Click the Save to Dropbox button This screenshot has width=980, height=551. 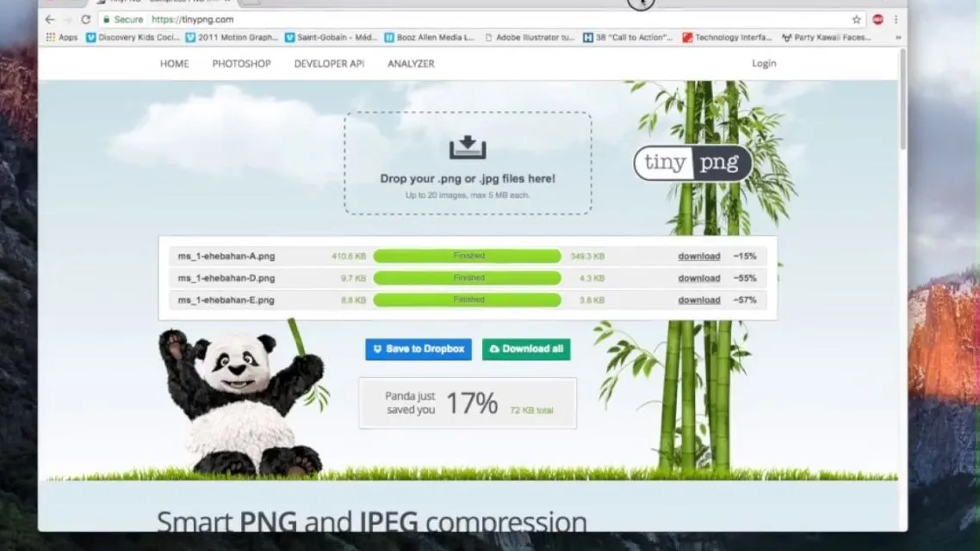[x=419, y=350]
